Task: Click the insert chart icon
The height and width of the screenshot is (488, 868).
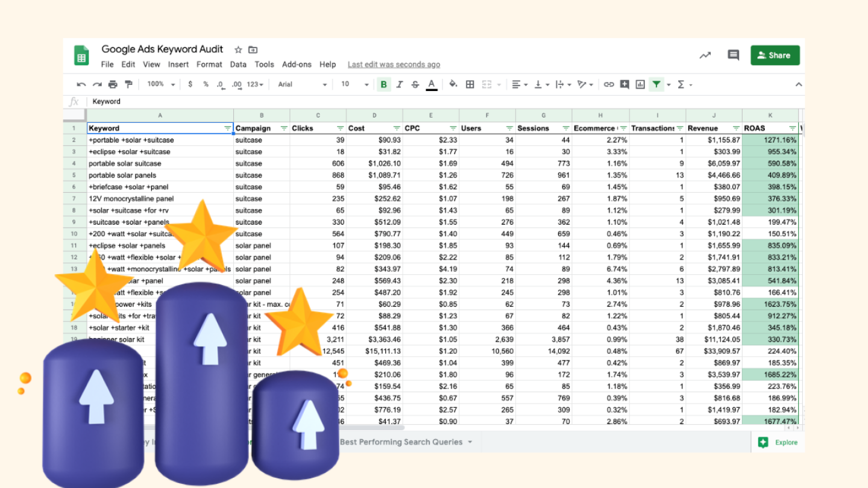Action: (640, 84)
